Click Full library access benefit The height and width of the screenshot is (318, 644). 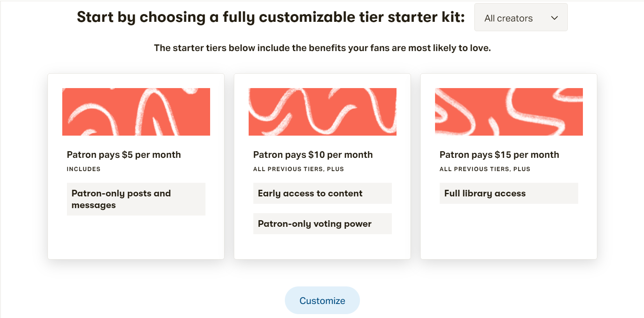(509, 193)
